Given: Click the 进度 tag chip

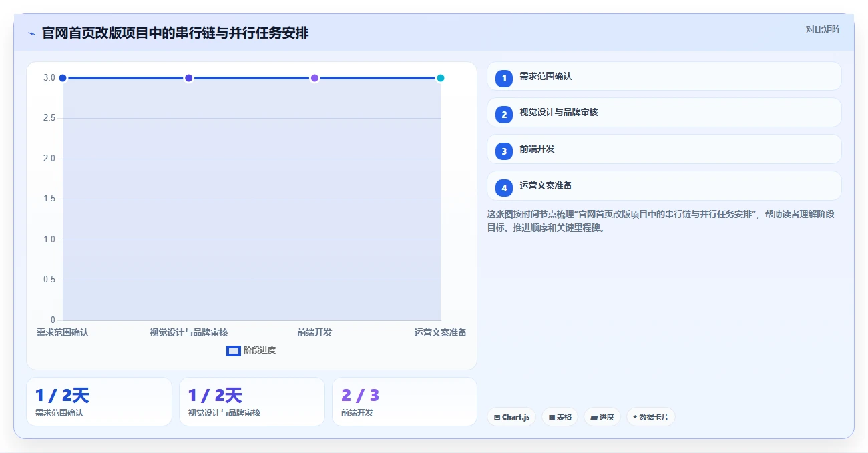Looking at the screenshot, I should coord(602,417).
